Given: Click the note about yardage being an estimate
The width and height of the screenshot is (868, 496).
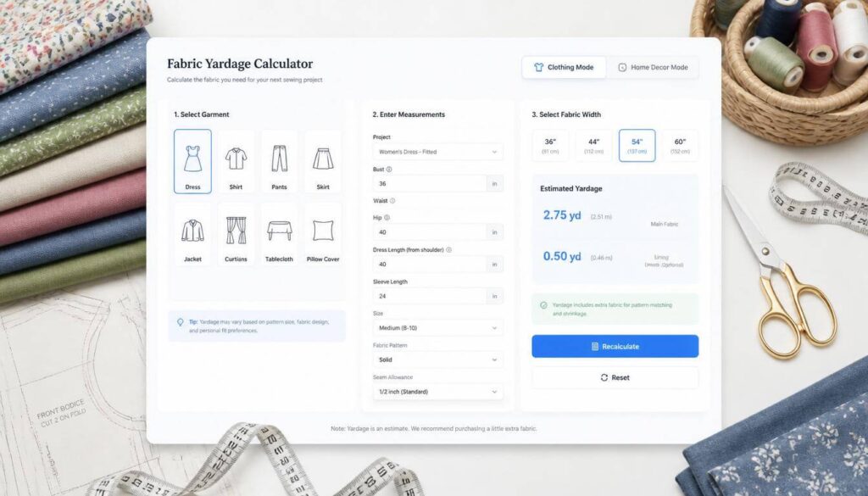Looking at the screenshot, I should coord(433,428).
